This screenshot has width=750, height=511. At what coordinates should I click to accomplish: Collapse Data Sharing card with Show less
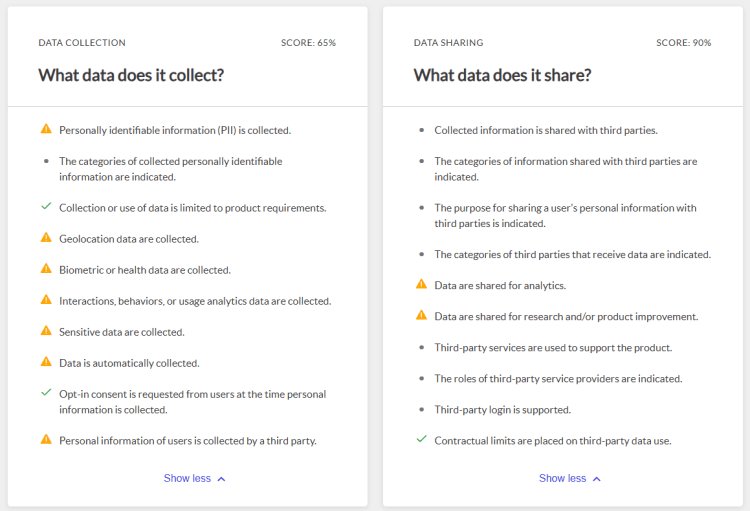(562, 478)
